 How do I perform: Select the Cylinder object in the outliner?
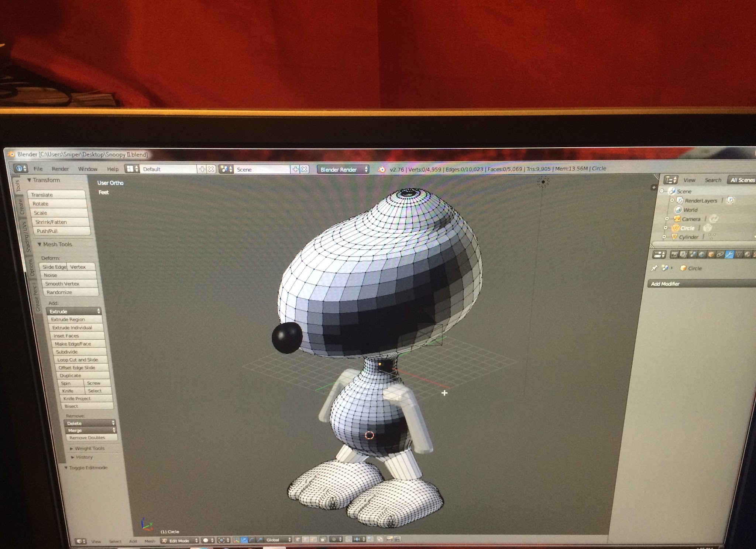[688, 237]
